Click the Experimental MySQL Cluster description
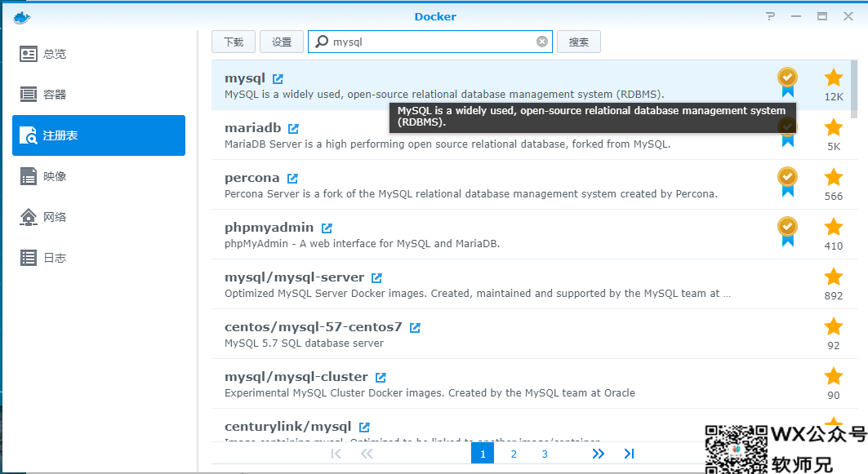Viewport: 868px width, 474px height. [x=430, y=393]
